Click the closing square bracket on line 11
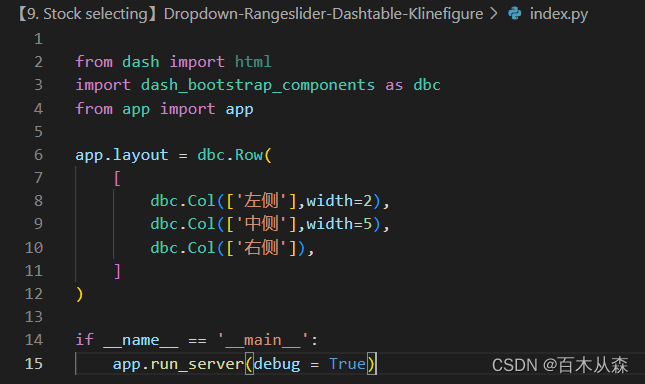645x384 pixels. (x=117, y=271)
